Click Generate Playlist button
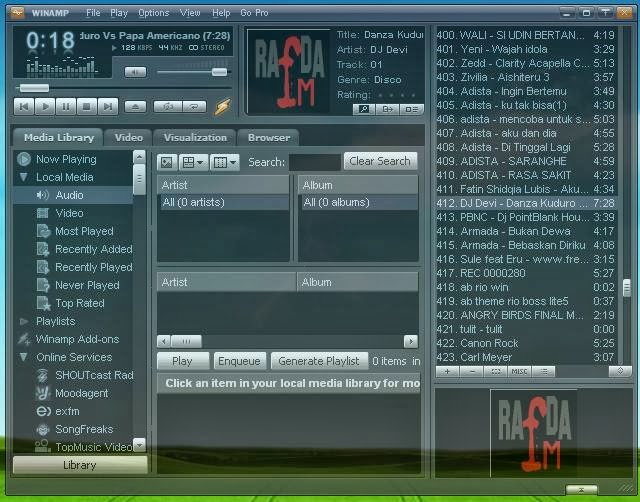The image size is (640, 502). coord(319,361)
